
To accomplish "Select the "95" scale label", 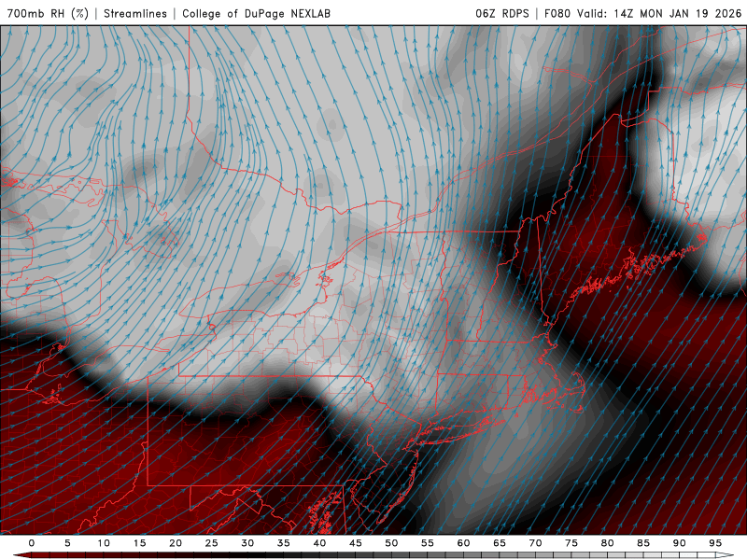I will pos(715,543).
